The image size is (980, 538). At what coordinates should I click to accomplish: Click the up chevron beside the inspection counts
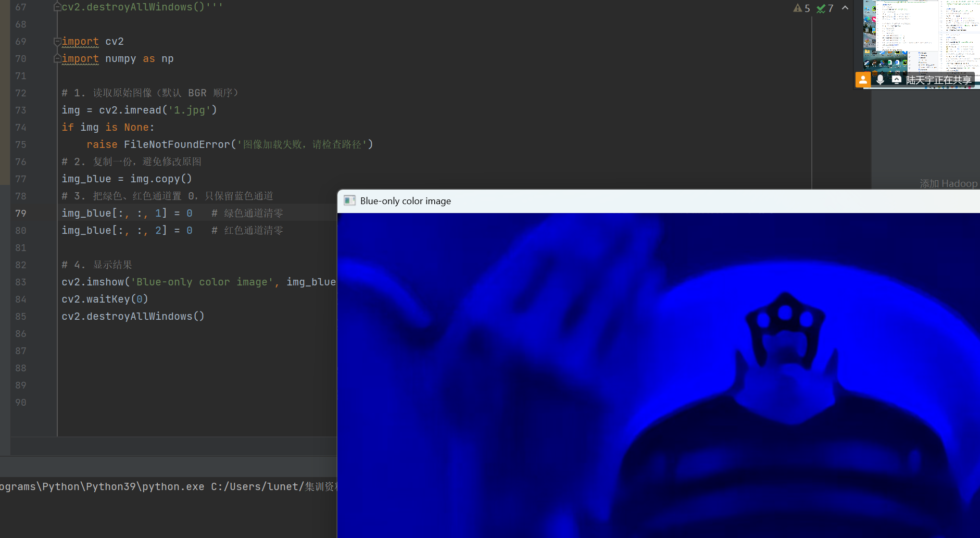click(845, 7)
